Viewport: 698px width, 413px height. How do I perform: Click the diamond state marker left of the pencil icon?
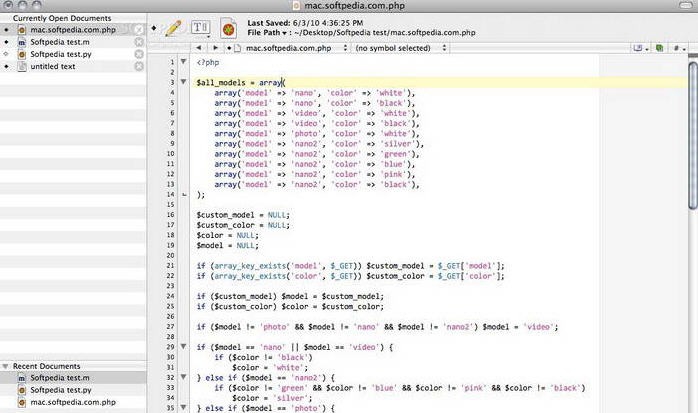pyautogui.click(x=154, y=28)
